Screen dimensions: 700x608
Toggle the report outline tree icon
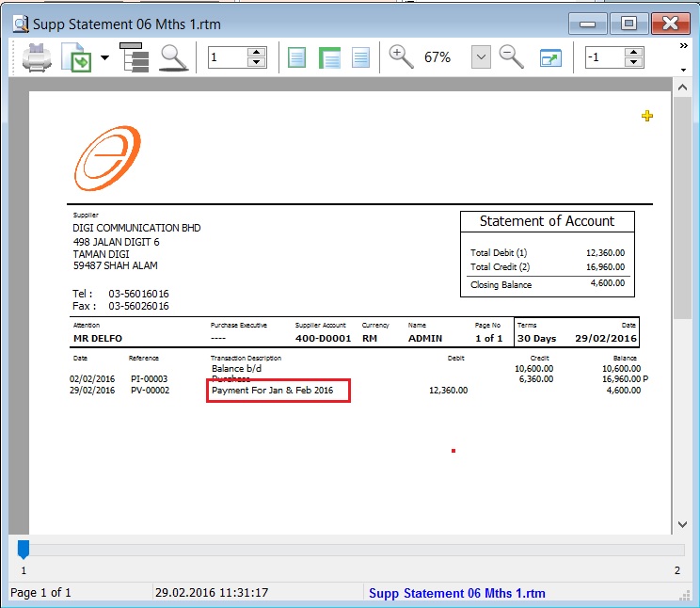[x=135, y=58]
